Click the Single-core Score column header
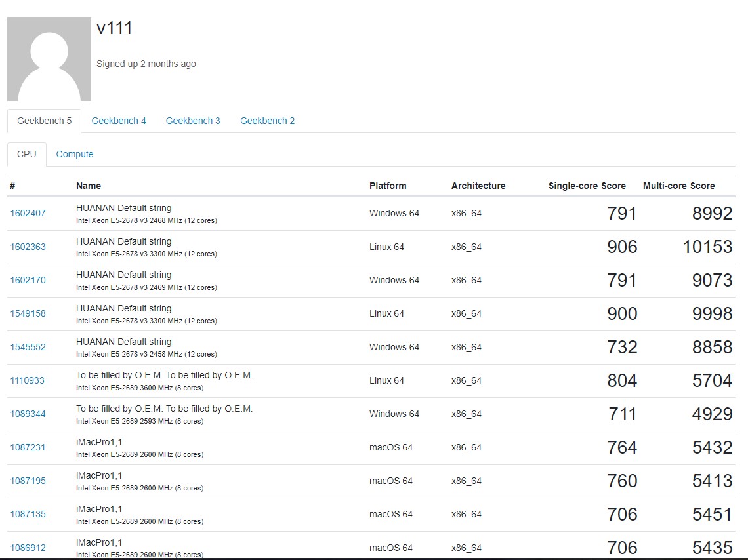The width and height of the screenshot is (748, 560). [587, 186]
